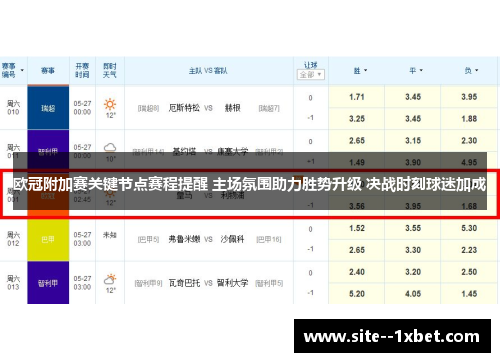Select lose odds 2.30 for match 011
Image resolution: width=500 pixels, height=362 pixels.
tap(469, 141)
